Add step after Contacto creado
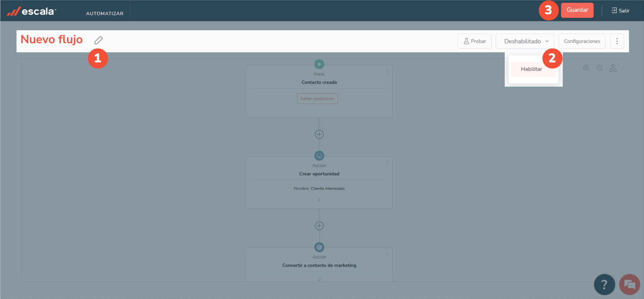644x299 pixels. 319,134
